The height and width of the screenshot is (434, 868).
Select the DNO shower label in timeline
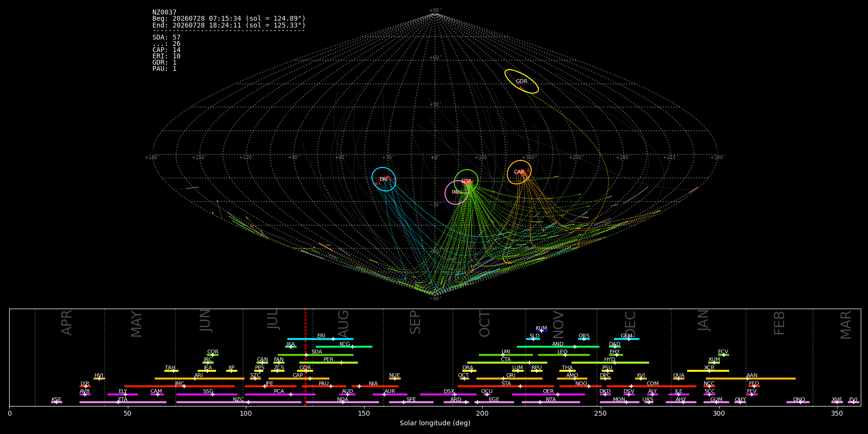800,400
